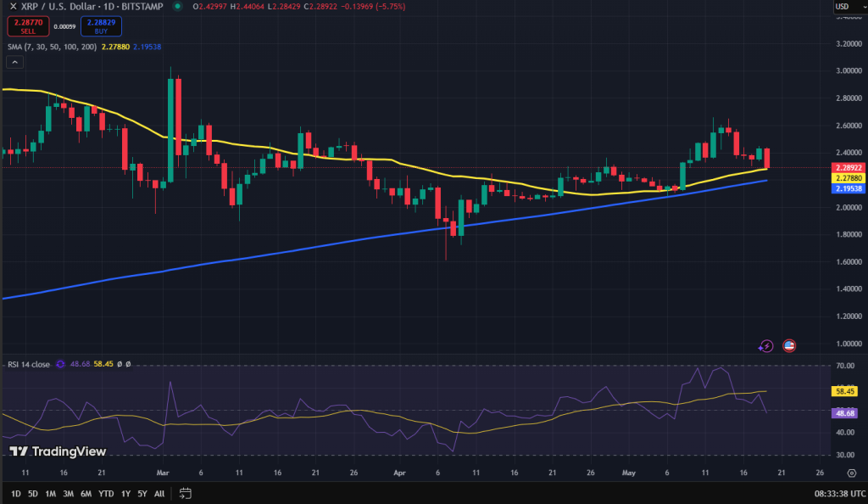Click the purple lightning events icon
The width and height of the screenshot is (868, 504).
766,346
